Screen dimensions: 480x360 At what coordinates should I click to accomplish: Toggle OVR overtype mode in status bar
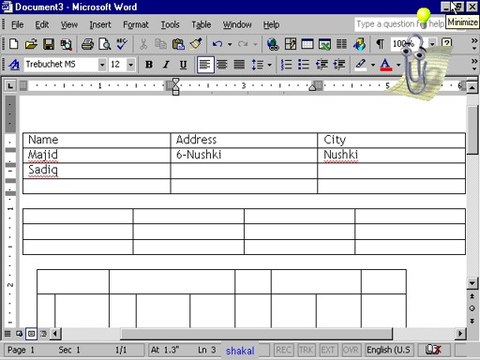coord(351,350)
